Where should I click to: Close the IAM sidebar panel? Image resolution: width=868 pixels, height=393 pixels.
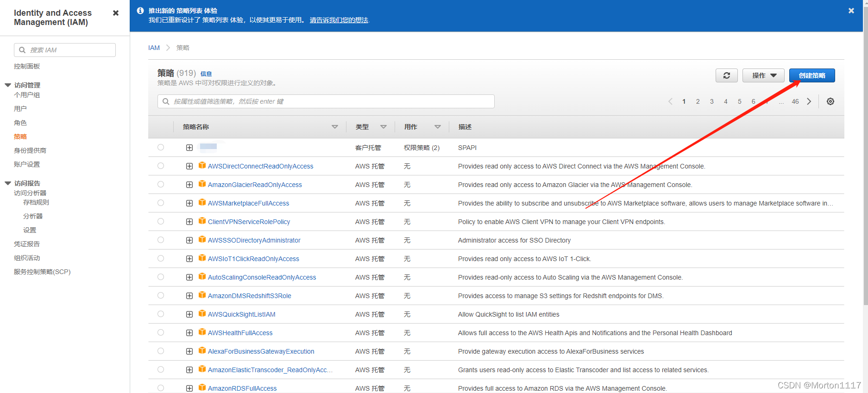(116, 13)
